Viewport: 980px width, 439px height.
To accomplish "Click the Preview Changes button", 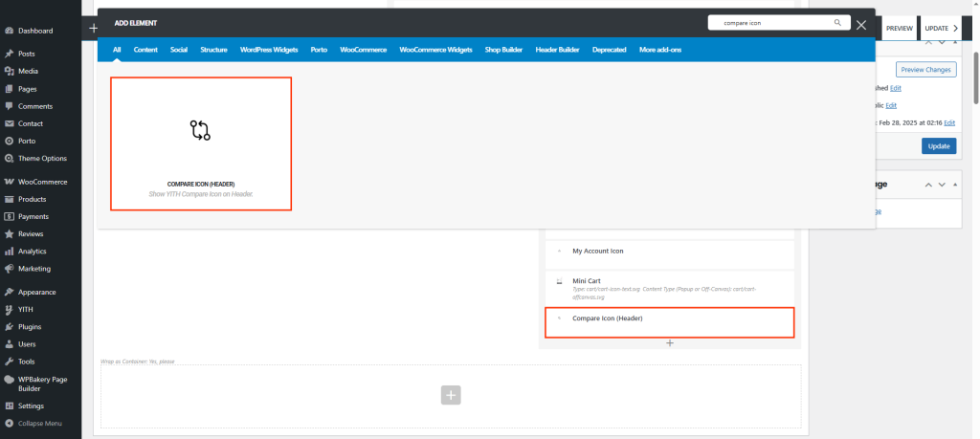I will click(925, 70).
